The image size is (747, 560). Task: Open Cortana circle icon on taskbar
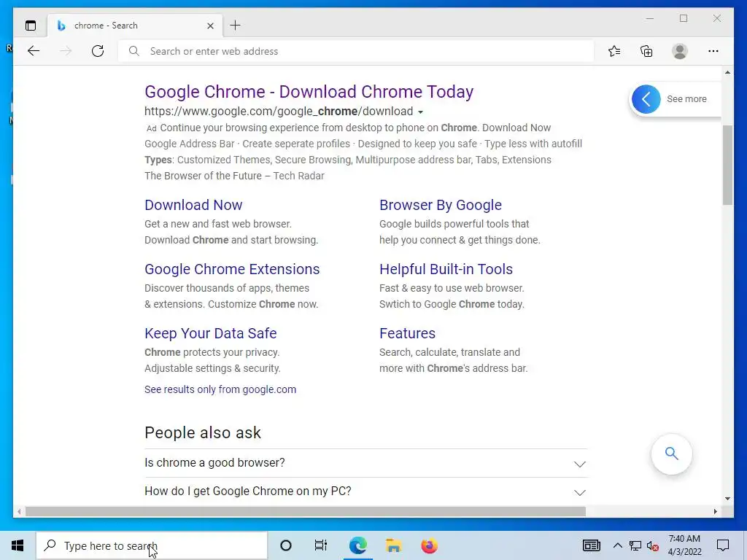click(x=286, y=545)
